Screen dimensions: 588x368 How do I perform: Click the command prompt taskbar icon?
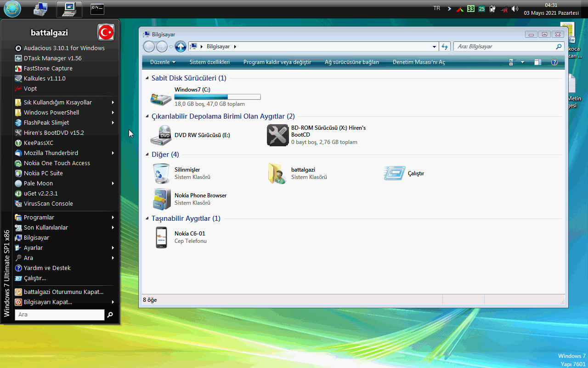pos(97,8)
